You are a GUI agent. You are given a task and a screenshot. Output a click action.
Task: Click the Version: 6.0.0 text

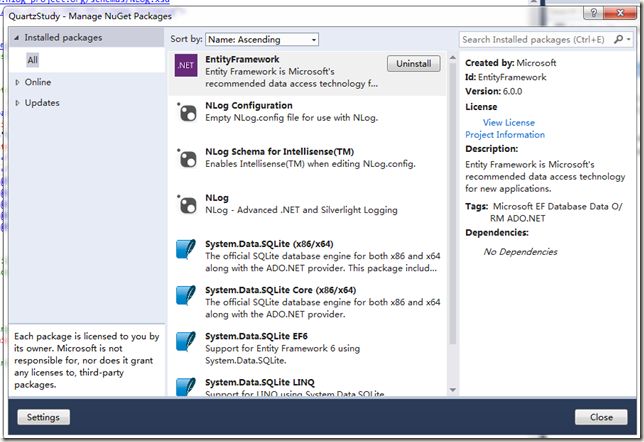point(494,91)
